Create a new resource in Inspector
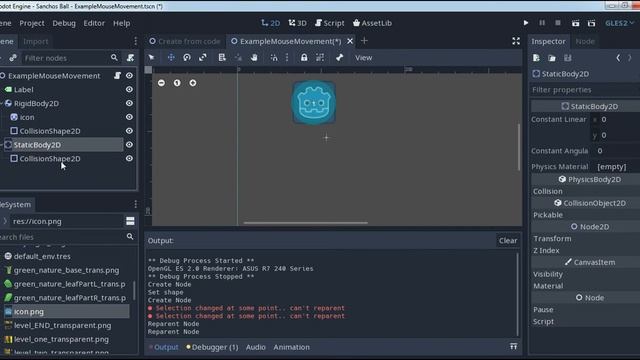Image resolution: width=640 pixels, height=360 pixels. 536,58
